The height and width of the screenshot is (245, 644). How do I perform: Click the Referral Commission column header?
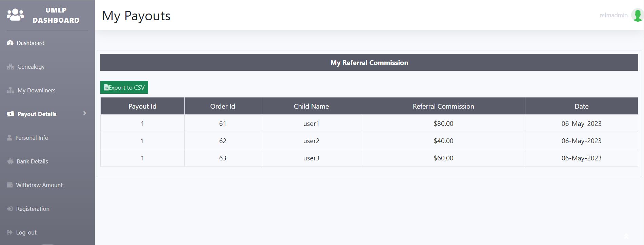443,106
